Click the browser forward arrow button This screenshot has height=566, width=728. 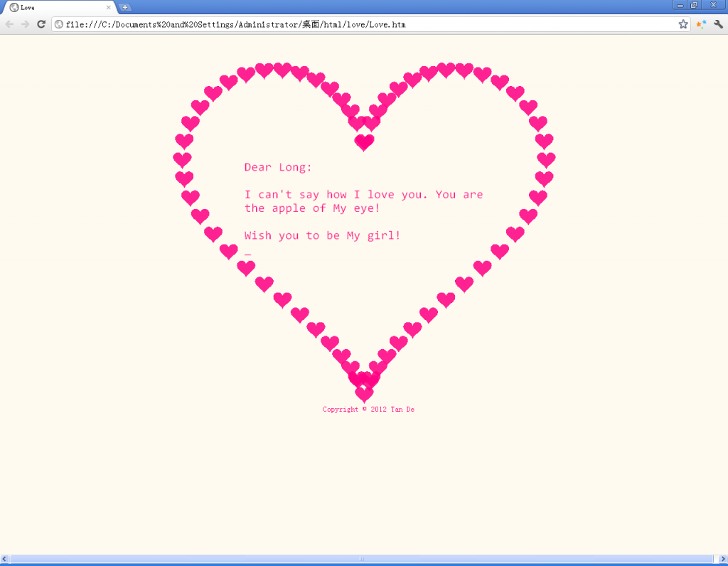25,24
